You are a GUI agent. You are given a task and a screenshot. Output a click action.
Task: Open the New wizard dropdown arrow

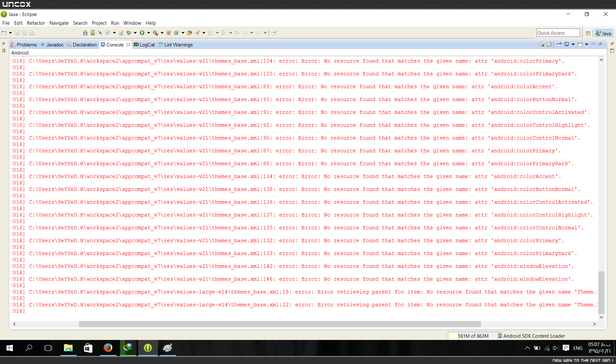pyautogui.click(x=10, y=33)
